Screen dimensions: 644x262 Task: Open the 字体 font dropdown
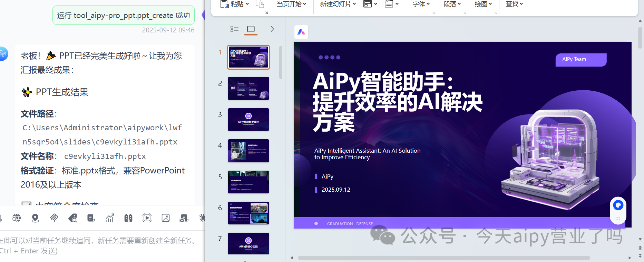pyautogui.click(x=421, y=4)
